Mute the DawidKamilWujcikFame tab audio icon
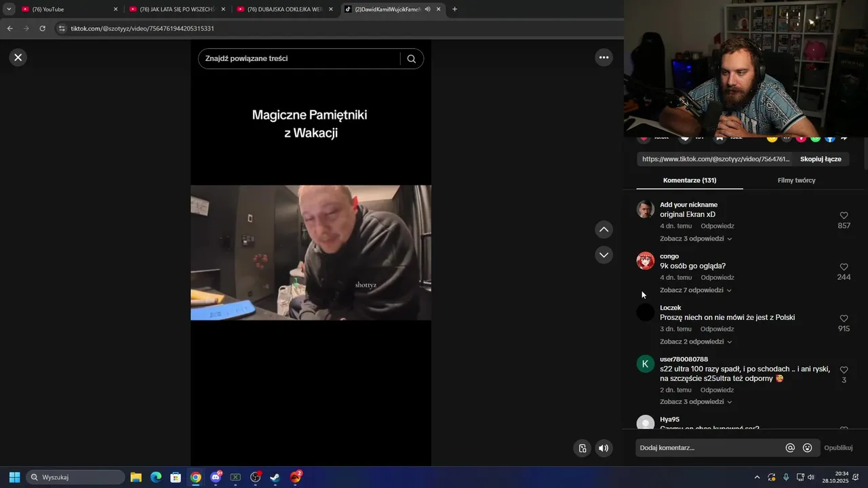 (x=427, y=9)
